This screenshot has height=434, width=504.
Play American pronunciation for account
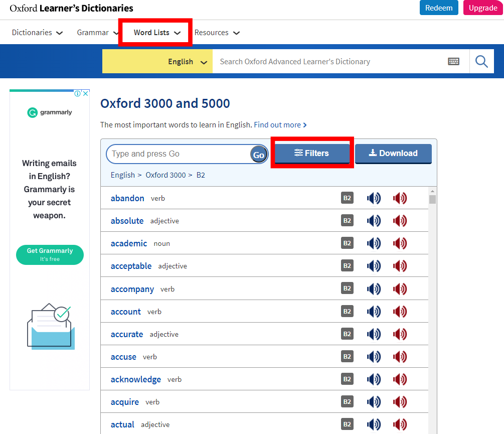[400, 311]
